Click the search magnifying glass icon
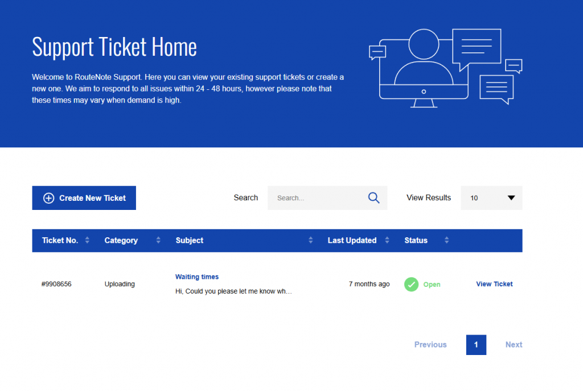Viewport: 583px width, 392px height. 373,198
